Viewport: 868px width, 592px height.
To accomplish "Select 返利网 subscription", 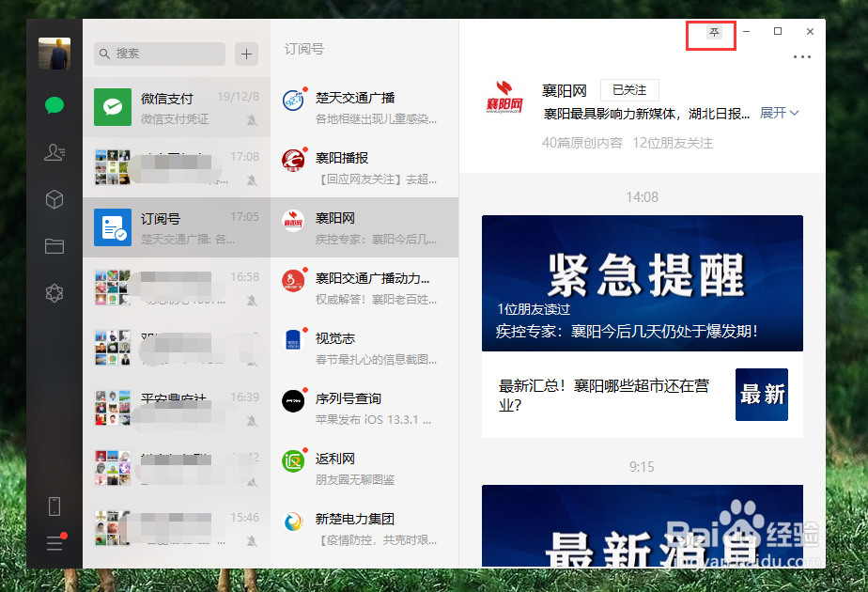I will point(364,468).
